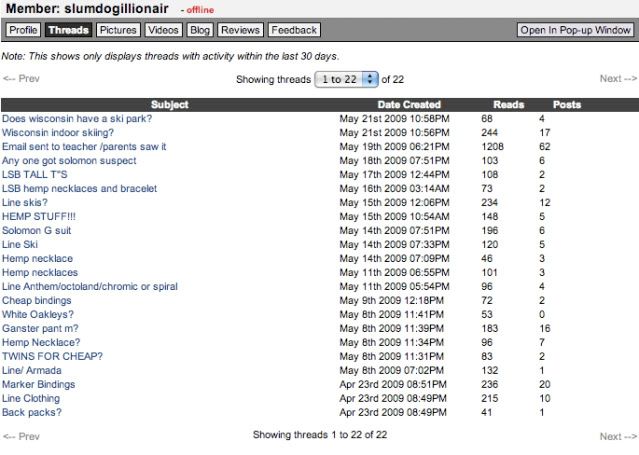Click the Date Created column header
The image size is (639, 455).
409,104
